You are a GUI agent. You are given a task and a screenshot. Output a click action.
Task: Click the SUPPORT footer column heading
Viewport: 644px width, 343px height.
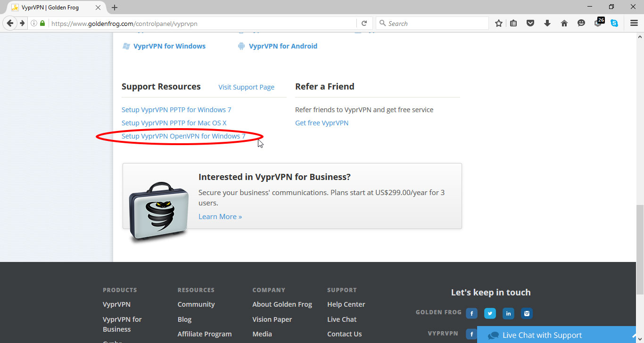click(342, 290)
